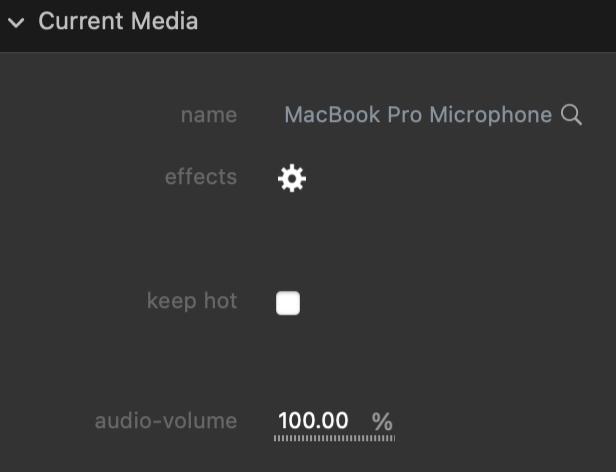This screenshot has width=616, height=472.
Task: Toggle the white box next to keep hot
Action: (x=288, y=303)
